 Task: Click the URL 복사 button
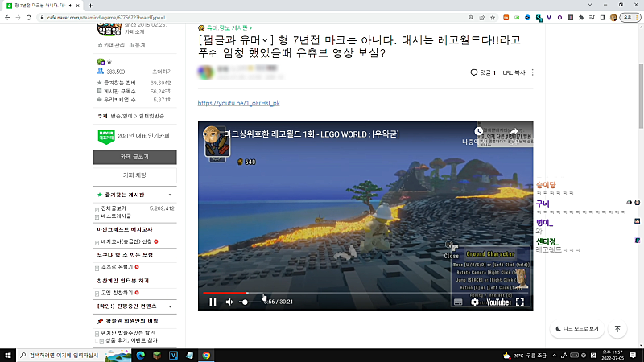(x=514, y=72)
